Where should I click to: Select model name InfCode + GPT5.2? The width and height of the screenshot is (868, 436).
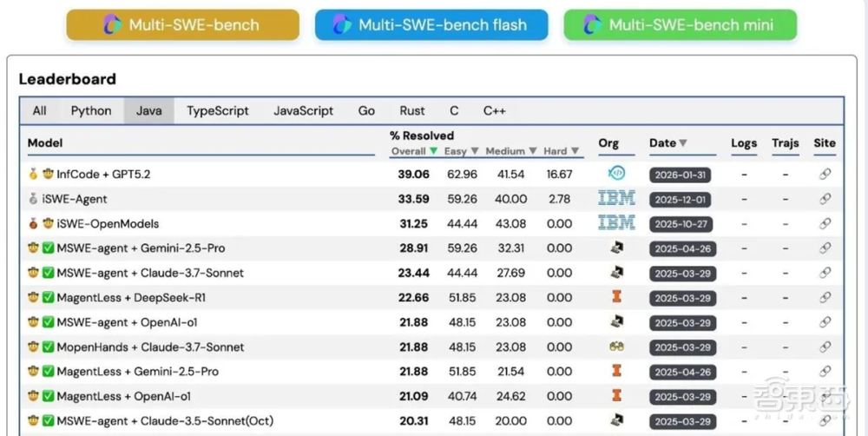[103, 174]
